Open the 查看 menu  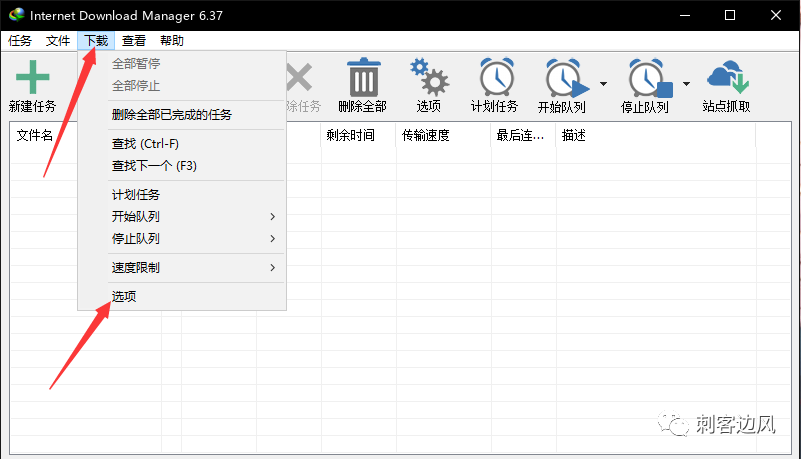click(134, 41)
